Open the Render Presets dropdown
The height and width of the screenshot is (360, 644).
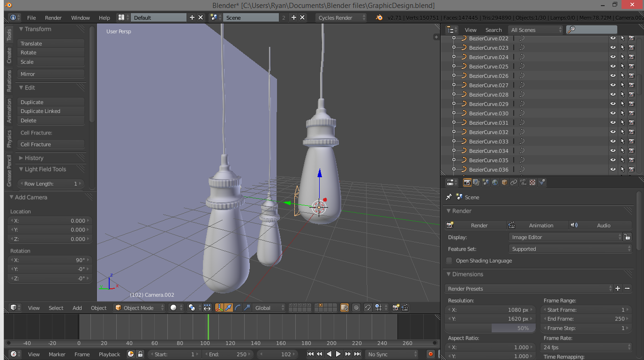529,288
